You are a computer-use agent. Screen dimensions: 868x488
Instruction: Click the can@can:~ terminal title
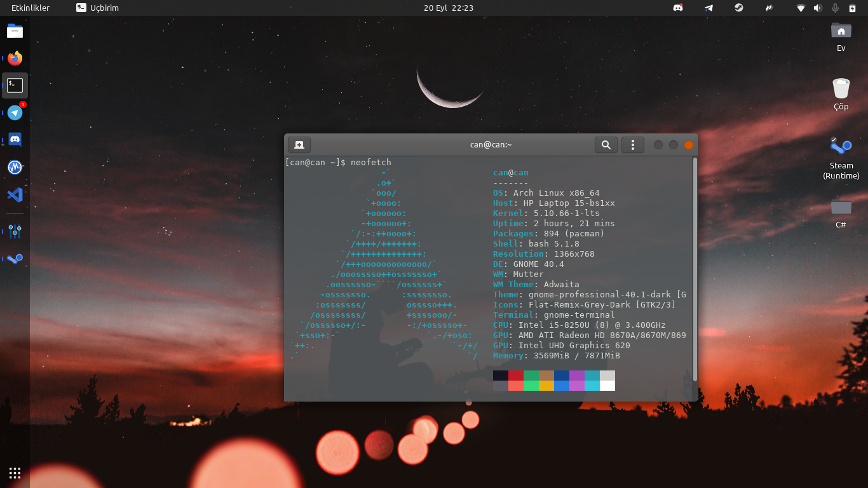491,145
